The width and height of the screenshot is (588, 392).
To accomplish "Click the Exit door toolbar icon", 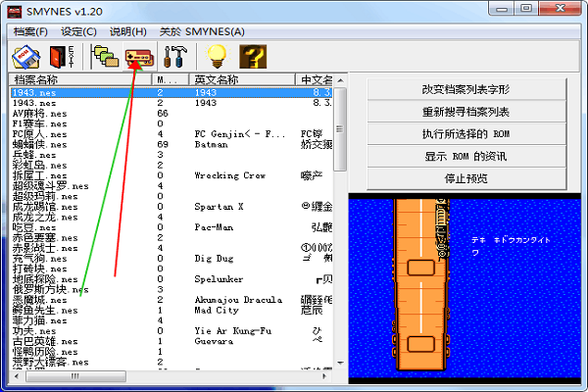I will tap(62, 57).
